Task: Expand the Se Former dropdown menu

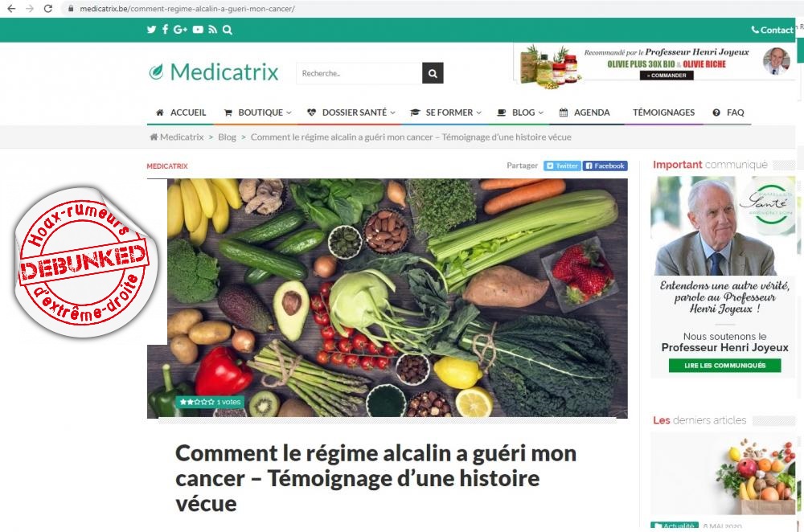Action: tap(445, 113)
